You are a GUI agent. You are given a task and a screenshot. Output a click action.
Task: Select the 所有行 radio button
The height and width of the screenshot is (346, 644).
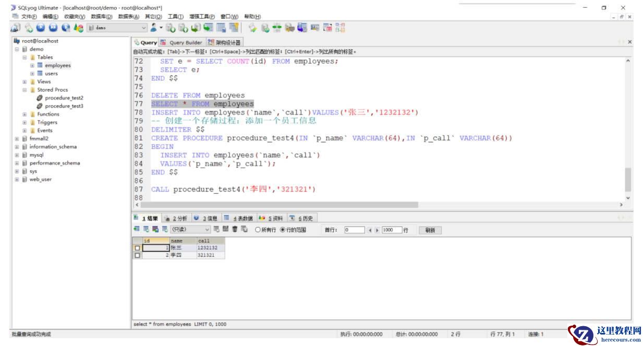tap(258, 230)
